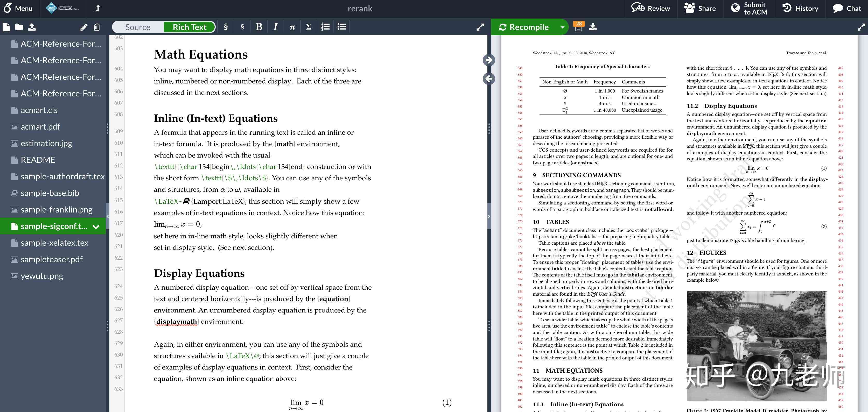Click the go-to-code-location left arrow
This screenshot has width=868, height=412.
(489, 79)
